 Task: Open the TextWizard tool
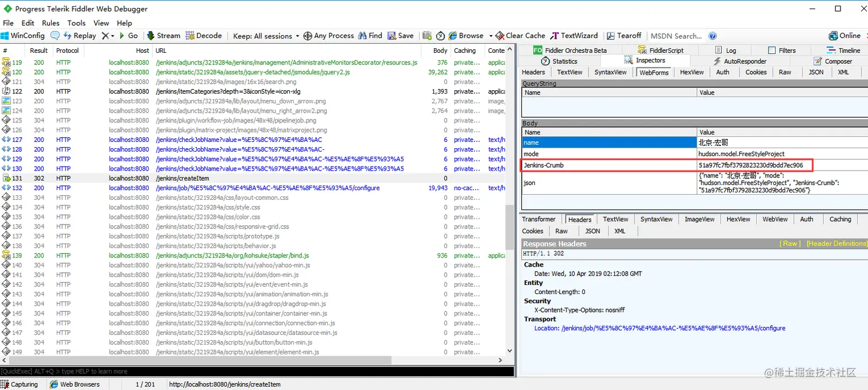click(574, 36)
